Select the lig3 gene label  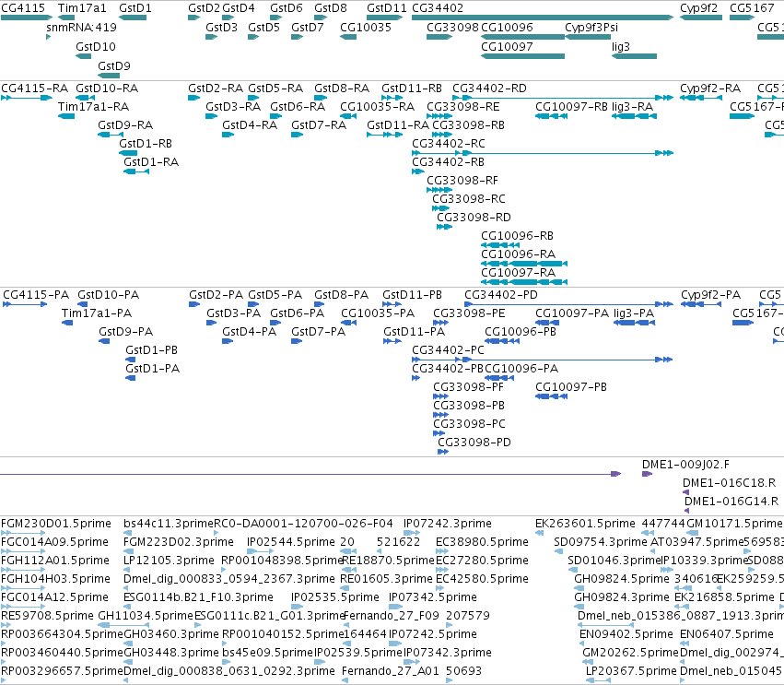click(x=621, y=46)
